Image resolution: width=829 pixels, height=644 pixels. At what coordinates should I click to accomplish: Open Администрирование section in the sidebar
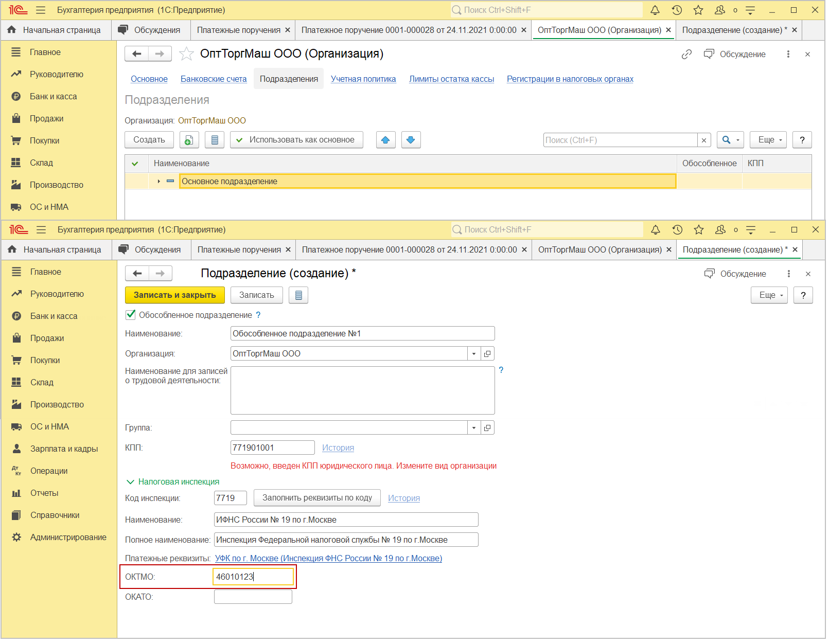(x=68, y=537)
